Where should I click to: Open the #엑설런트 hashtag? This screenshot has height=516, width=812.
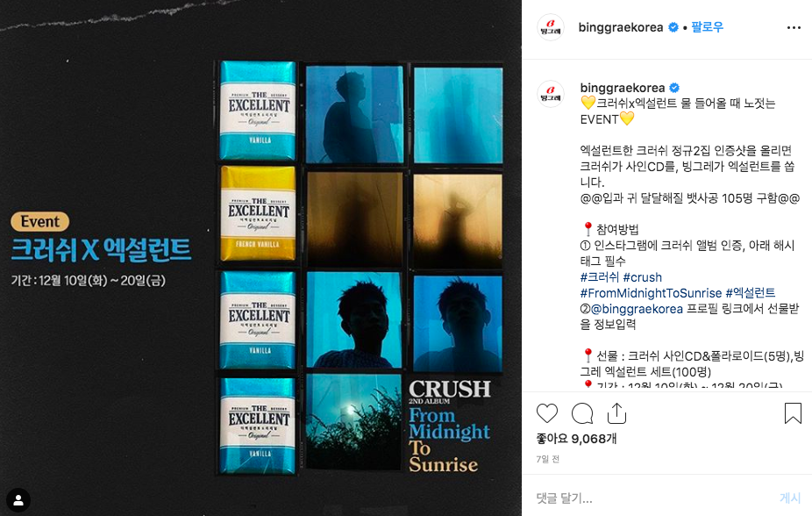pyautogui.click(x=751, y=293)
